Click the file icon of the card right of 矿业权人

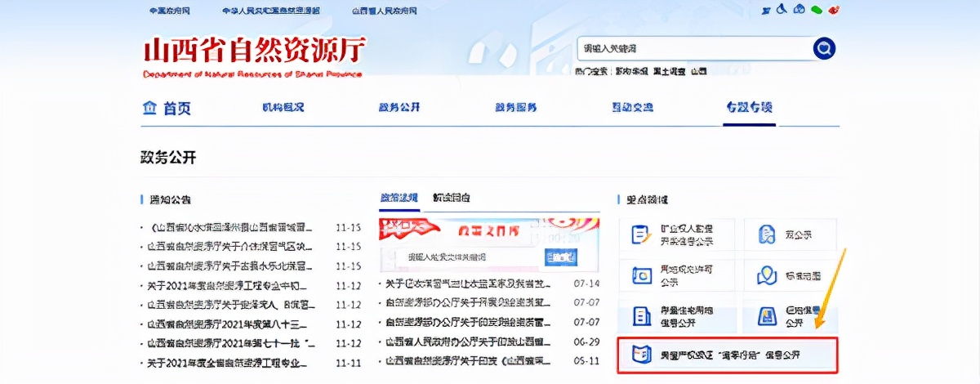pos(766,235)
